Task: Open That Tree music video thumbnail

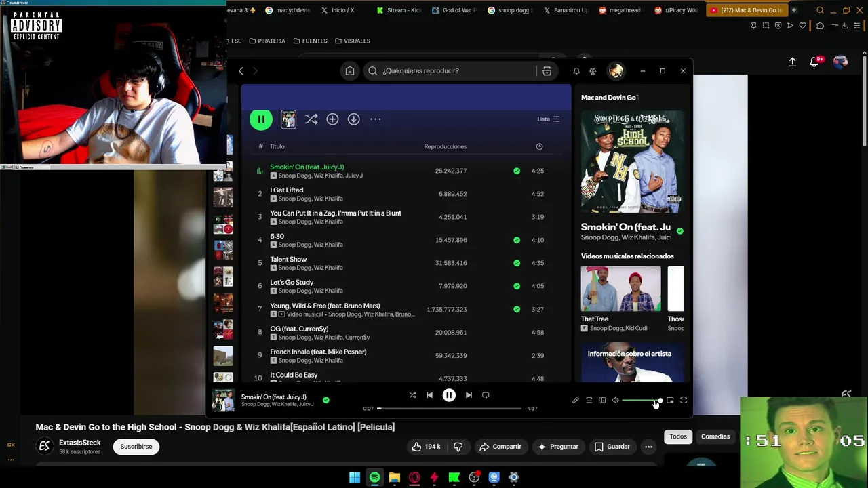Action: [x=620, y=289]
